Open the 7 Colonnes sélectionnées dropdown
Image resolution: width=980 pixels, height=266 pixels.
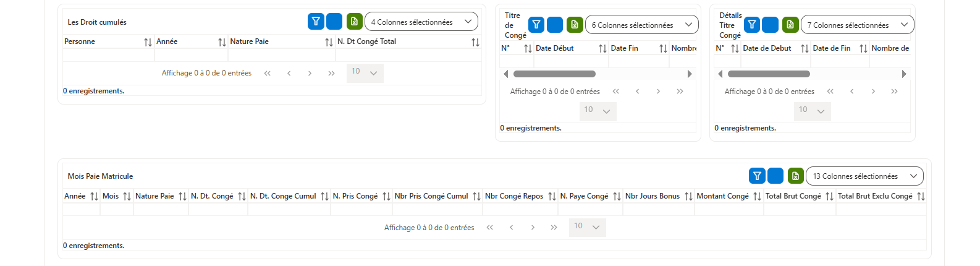[858, 25]
